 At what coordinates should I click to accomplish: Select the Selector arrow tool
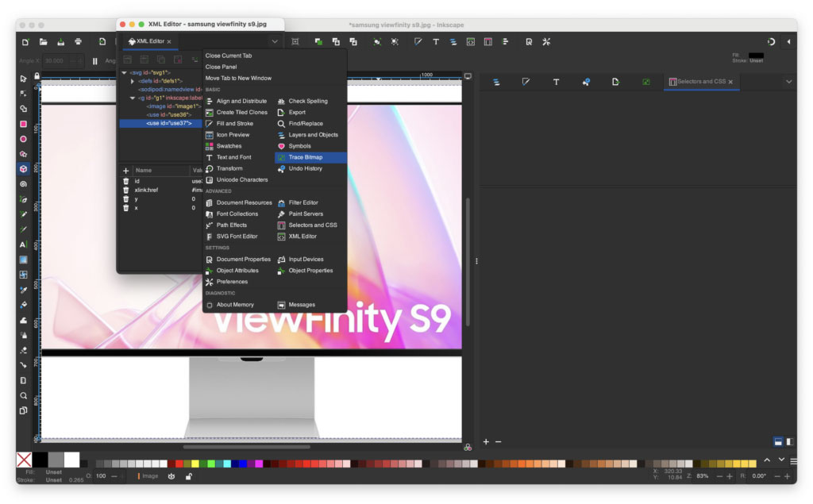pos(23,79)
